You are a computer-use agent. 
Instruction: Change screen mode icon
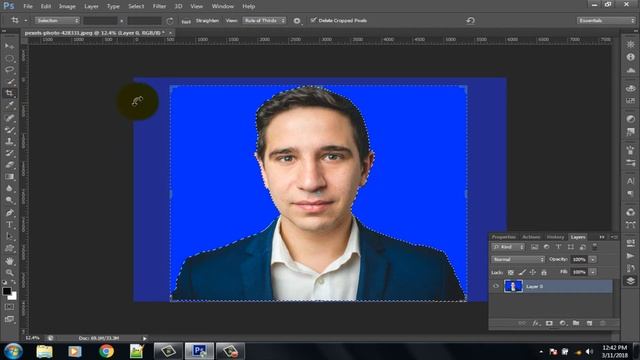coord(9,319)
